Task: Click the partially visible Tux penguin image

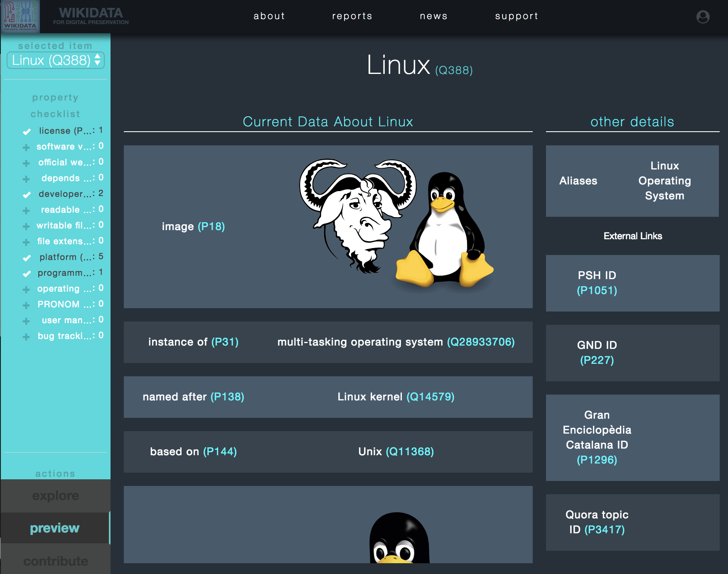Action: point(399,537)
